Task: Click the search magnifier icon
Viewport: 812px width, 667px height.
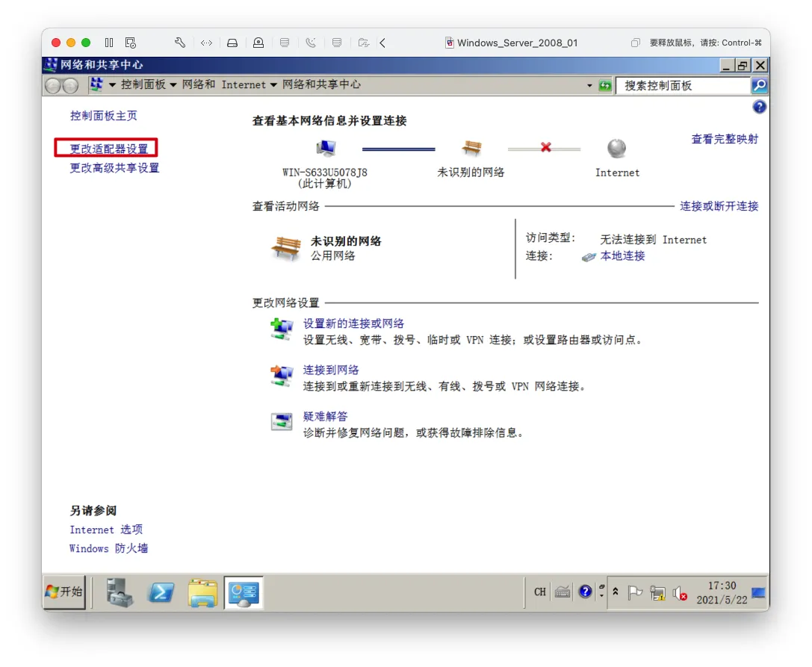Action: 759,85
